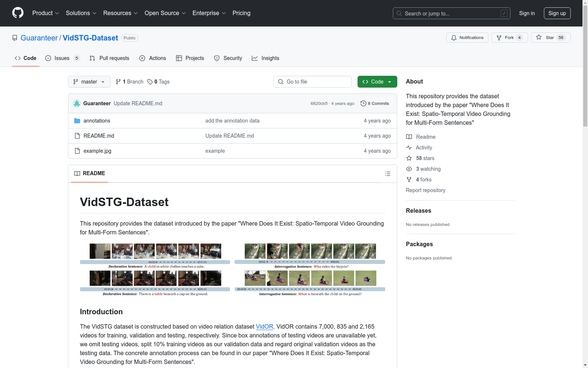Star the VidSTG-Dataset repository

coord(550,38)
